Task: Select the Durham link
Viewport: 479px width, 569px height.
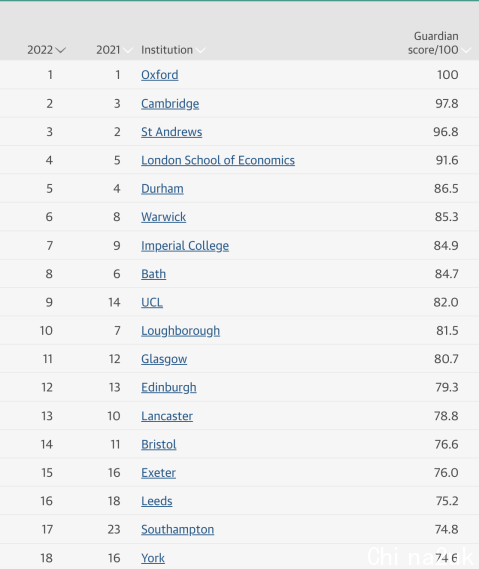Action: point(162,189)
